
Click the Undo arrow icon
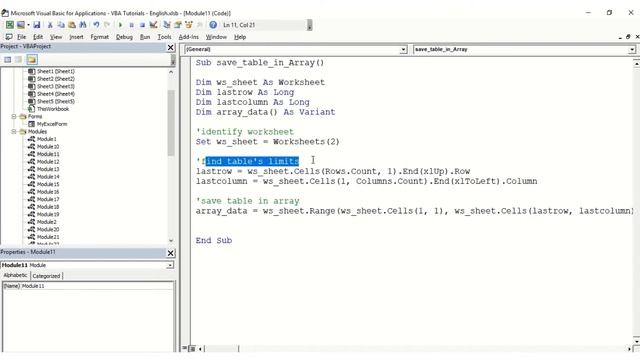(96, 25)
